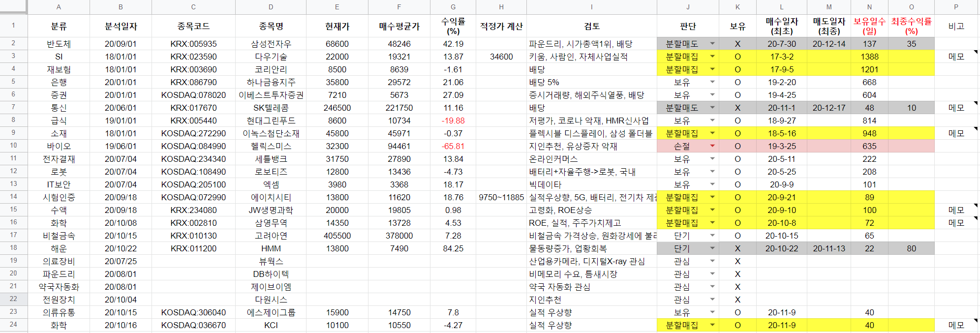Image resolution: width=980 pixels, height=333 pixels.
Task: Click the 이베스트투자증권 name cell
Action: (x=271, y=95)
